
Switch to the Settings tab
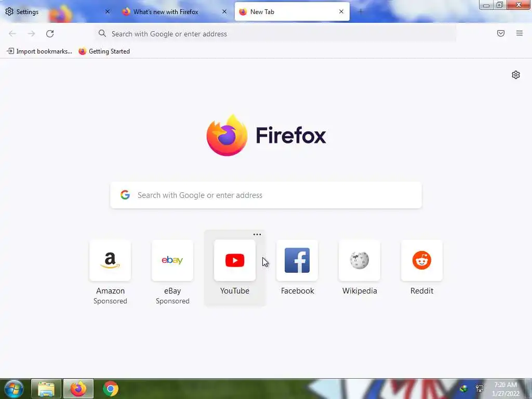tap(58, 12)
